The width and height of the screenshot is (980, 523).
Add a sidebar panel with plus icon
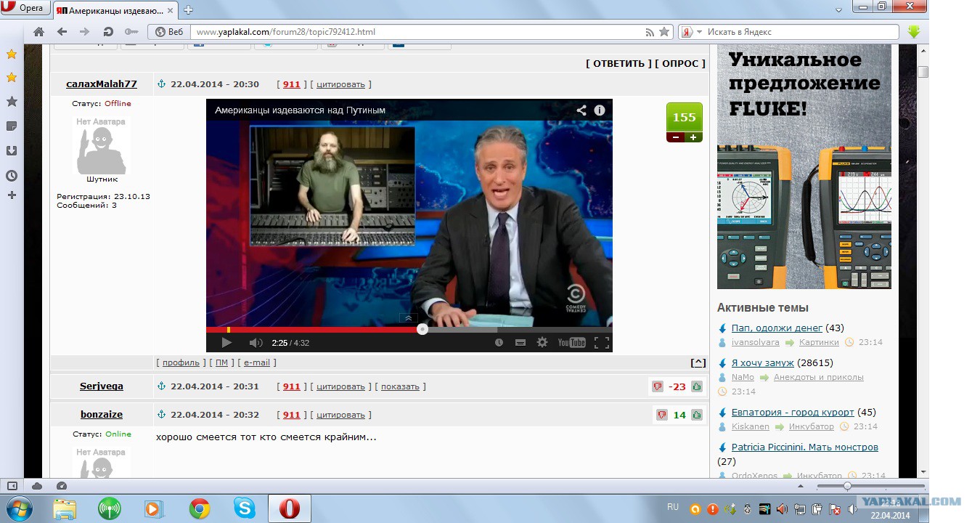point(12,195)
